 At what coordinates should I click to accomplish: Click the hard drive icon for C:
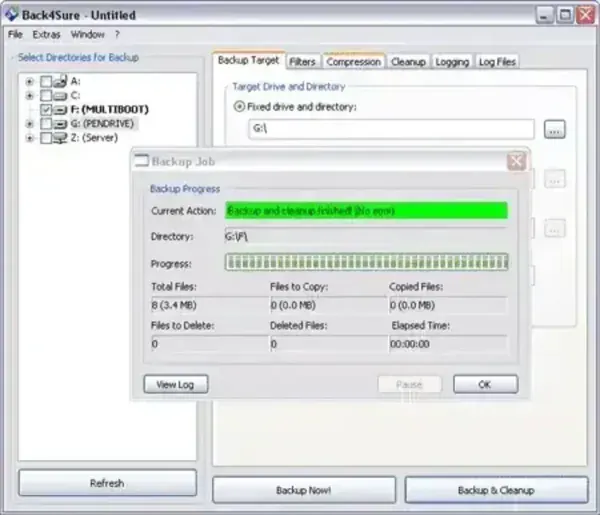(60, 95)
